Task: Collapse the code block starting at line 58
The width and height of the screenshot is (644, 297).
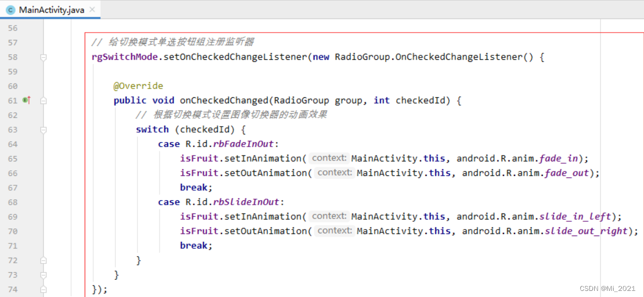Action: click(x=44, y=58)
